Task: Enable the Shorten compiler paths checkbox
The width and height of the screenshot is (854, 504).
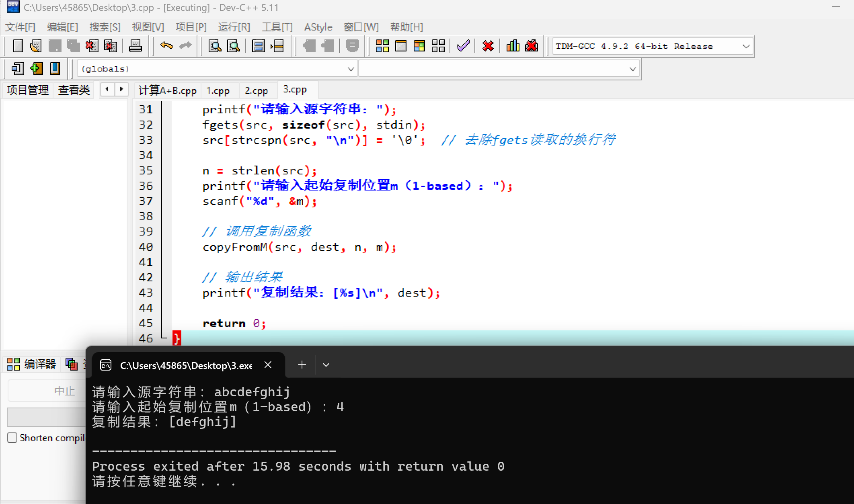Action: point(12,438)
